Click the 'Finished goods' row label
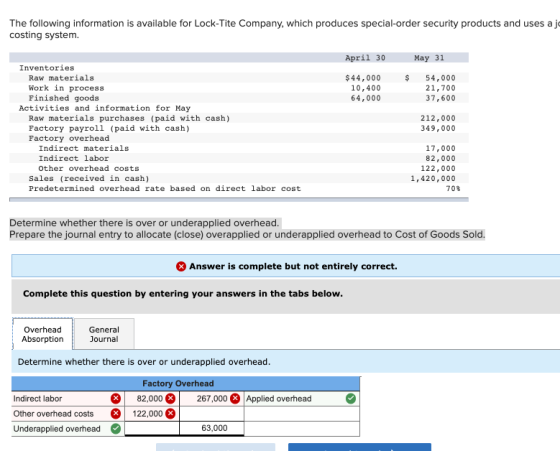The image size is (560, 451). (x=64, y=98)
